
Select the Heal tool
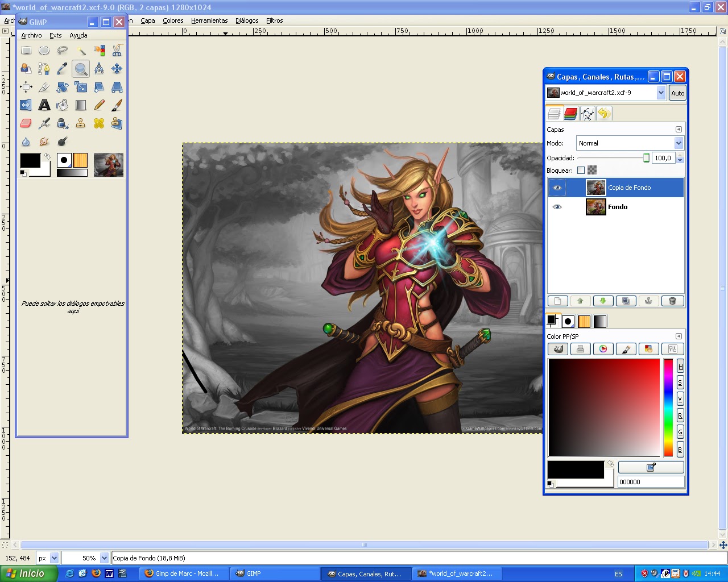pos(99,123)
